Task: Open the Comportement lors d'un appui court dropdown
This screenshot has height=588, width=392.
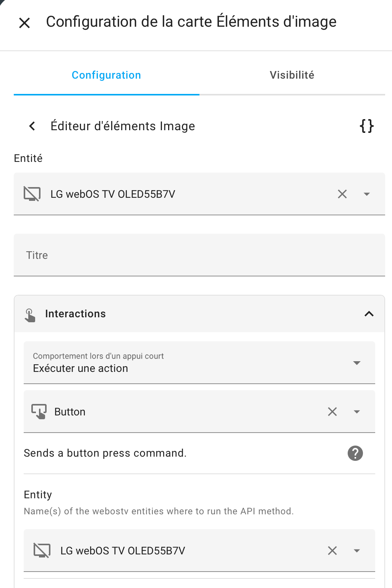Action: point(199,363)
